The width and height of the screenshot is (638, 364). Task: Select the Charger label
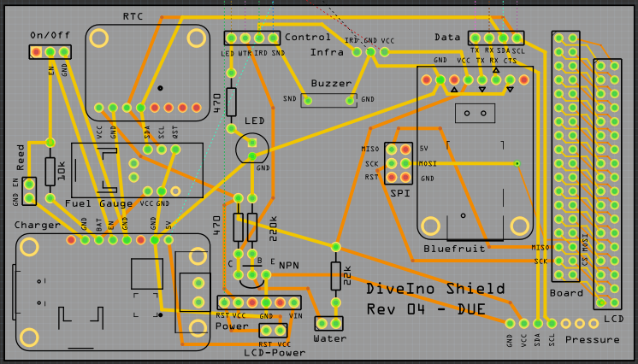(x=37, y=225)
